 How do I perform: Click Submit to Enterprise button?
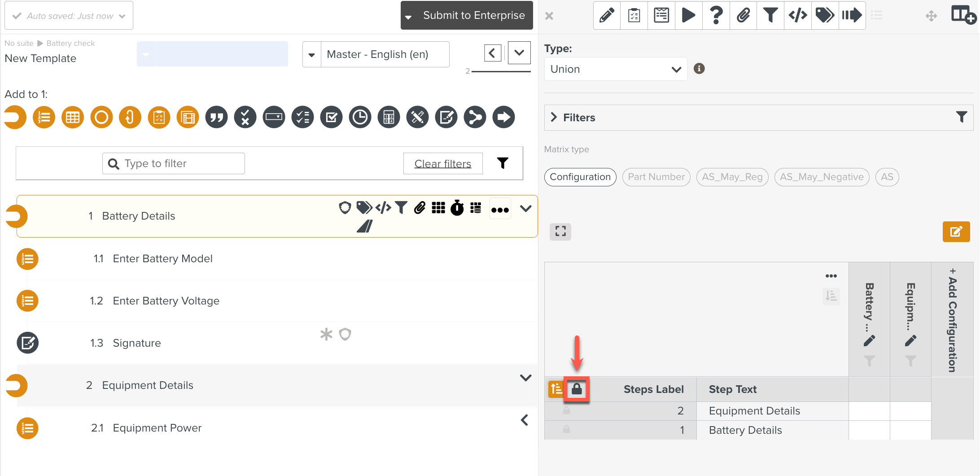tap(467, 15)
